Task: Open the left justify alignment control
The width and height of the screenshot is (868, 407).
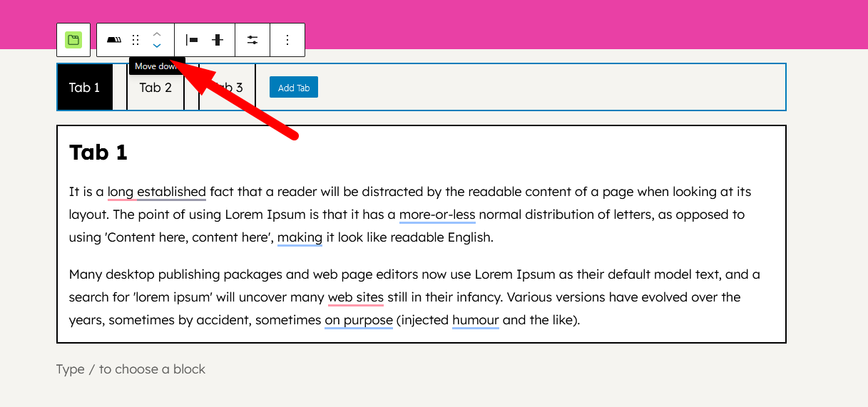Action: (191, 40)
